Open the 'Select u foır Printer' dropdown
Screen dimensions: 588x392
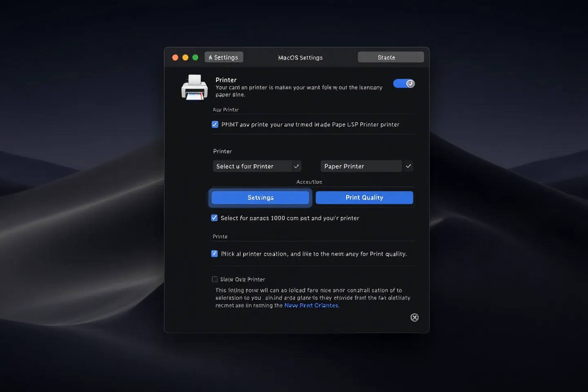(257, 166)
